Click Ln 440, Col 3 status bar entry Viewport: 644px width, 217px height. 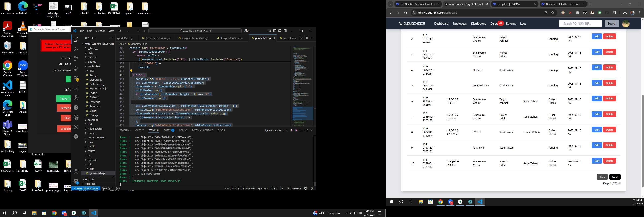pos(239,188)
